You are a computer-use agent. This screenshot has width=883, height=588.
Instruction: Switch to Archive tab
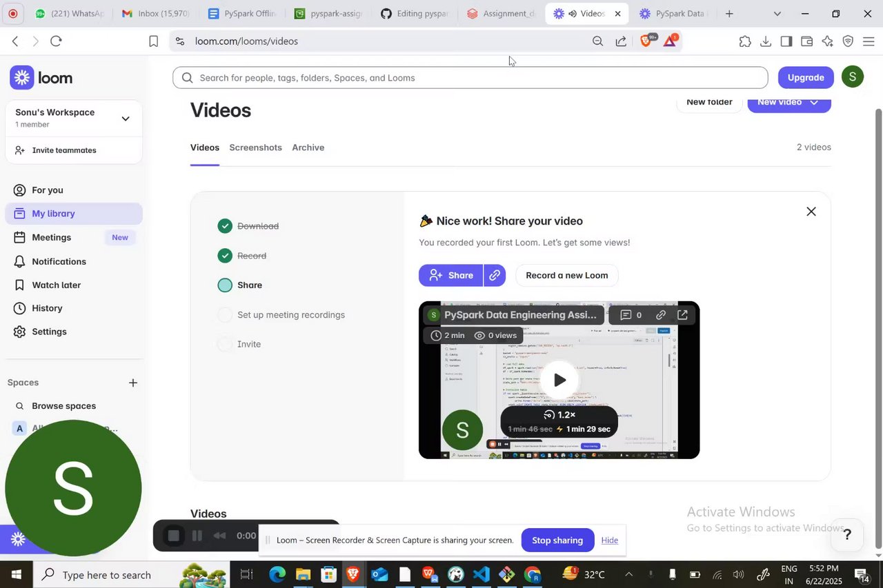[308, 148]
